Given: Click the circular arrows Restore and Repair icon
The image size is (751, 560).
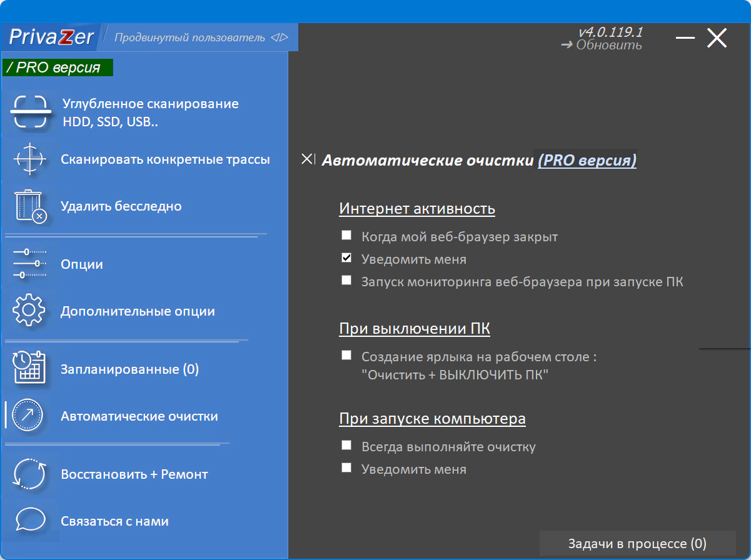Looking at the screenshot, I should click(29, 474).
